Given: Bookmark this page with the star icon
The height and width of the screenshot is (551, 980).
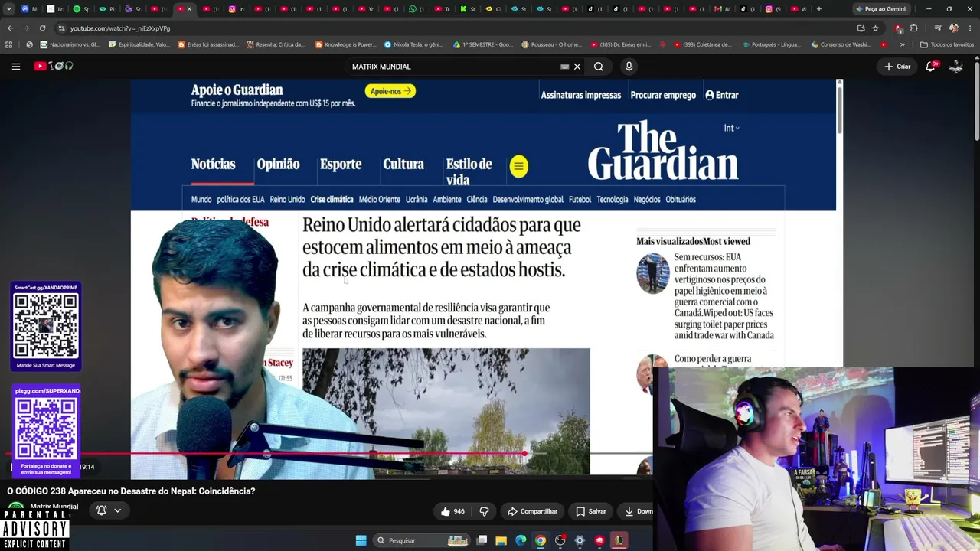Looking at the screenshot, I should tap(875, 28).
